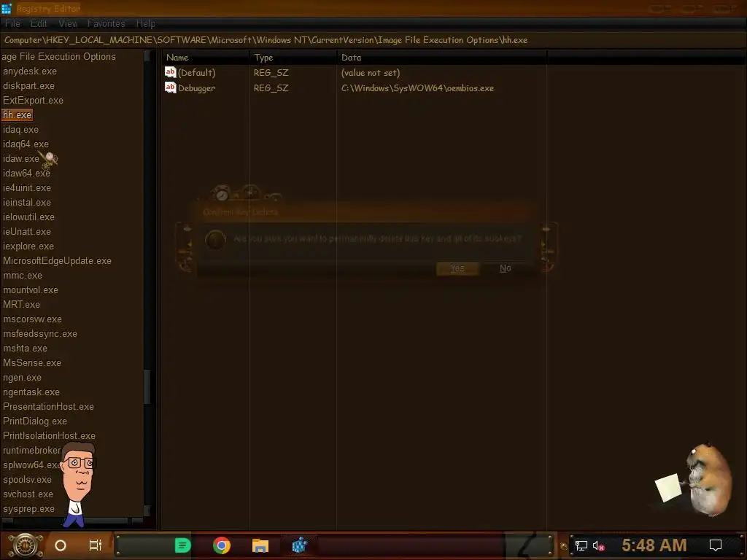The height and width of the screenshot is (560, 747).
Task: Select the diskpart.exe key
Action: (x=28, y=86)
